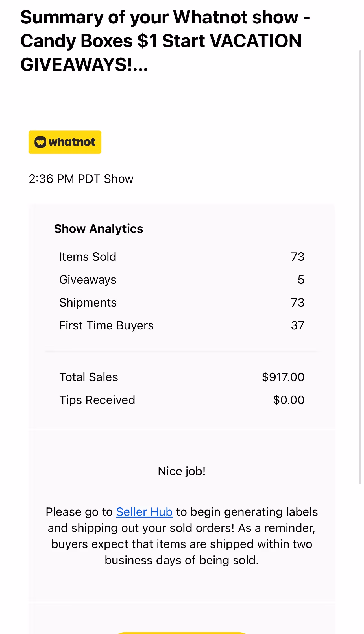Tap the Whatnot heart logo icon
364x634 pixels.
point(40,142)
